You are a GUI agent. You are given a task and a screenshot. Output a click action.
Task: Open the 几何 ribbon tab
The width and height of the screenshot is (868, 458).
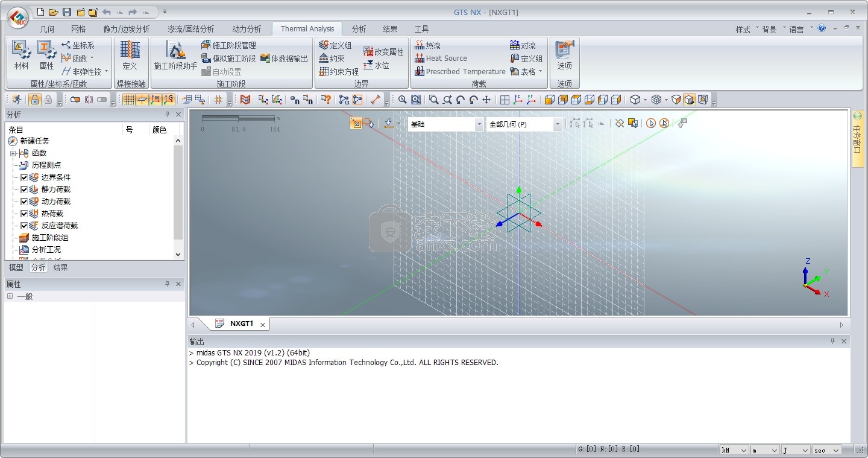tap(47, 29)
